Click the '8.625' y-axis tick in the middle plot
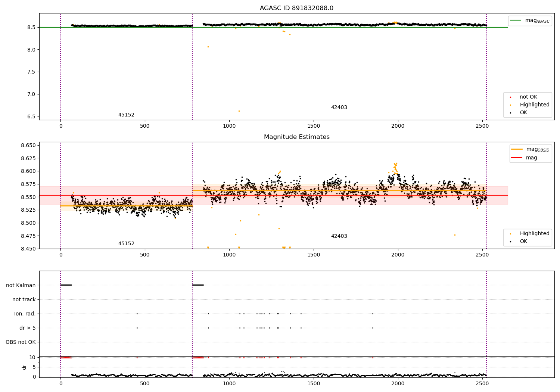Screen dimensions: 560x392 tap(28, 158)
